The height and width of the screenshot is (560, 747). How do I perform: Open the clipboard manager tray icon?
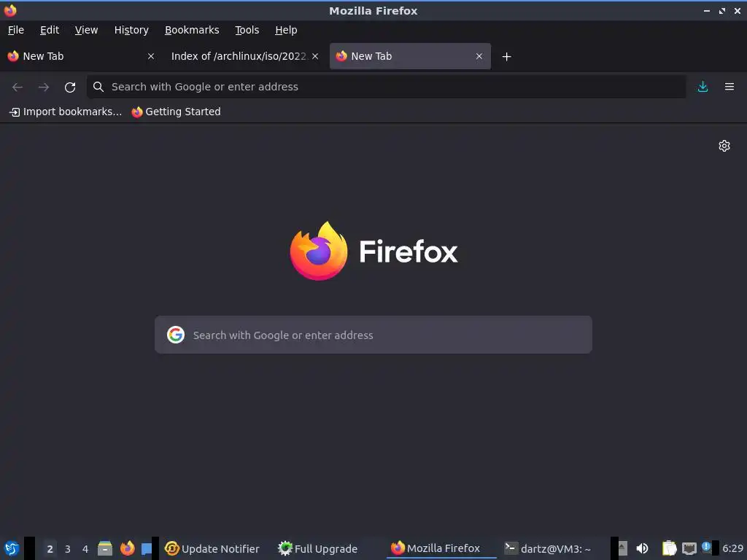click(670, 548)
